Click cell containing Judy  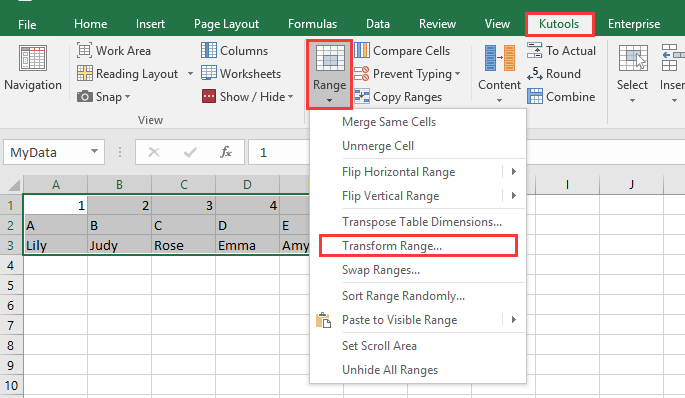[119, 246]
